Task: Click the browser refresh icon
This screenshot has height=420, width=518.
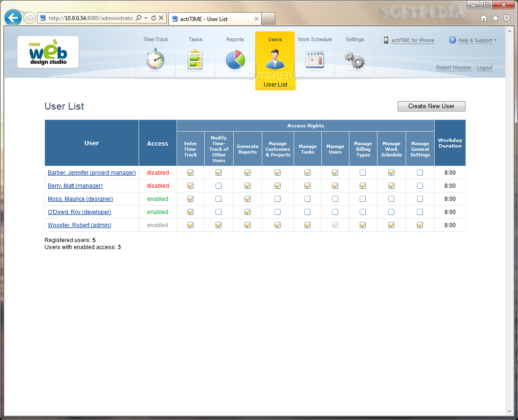Action: pyautogui.click(x=153, y=18)
